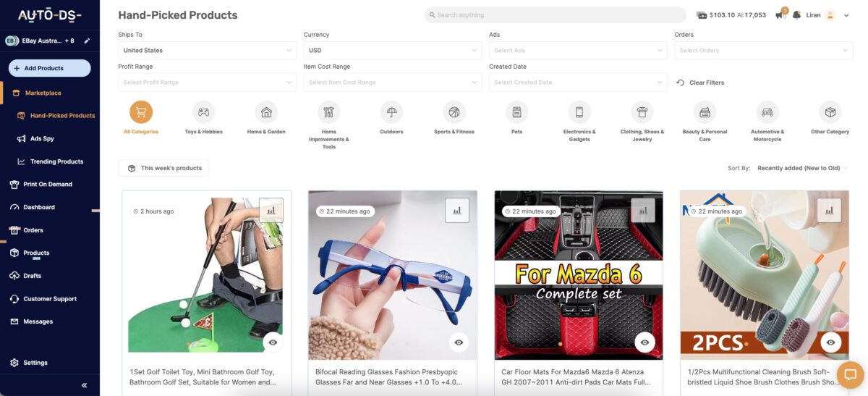868x396 pixels.
Task: Expand the account menu chevron
Action: 846,15
